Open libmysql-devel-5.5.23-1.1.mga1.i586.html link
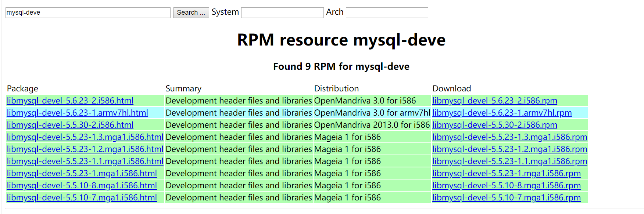This screenshot has width=644, height=214. [85, 161]
